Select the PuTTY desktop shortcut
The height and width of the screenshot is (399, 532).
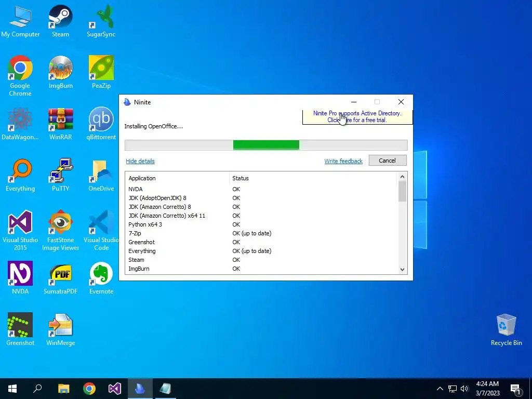tap(60, 176)
